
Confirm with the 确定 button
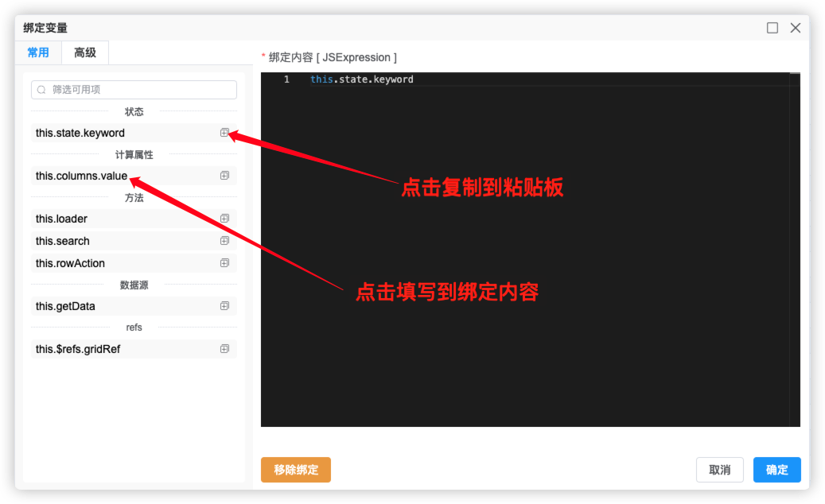777,470
